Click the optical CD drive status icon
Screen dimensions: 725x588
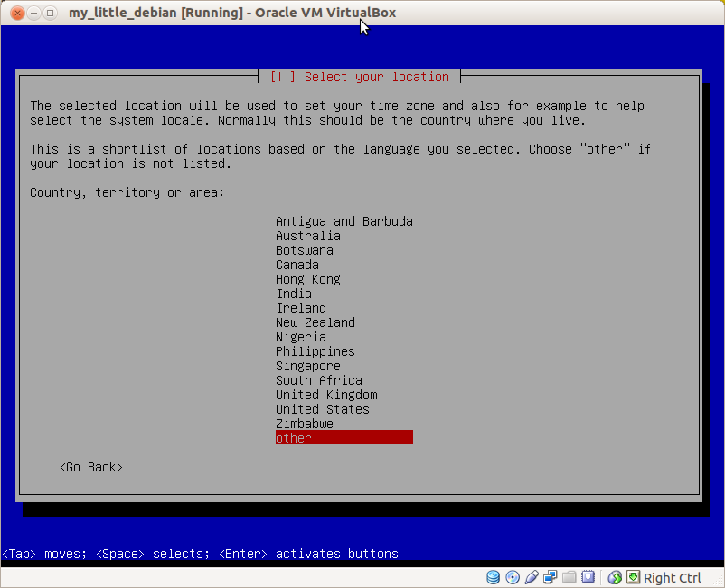click(513, 577)
